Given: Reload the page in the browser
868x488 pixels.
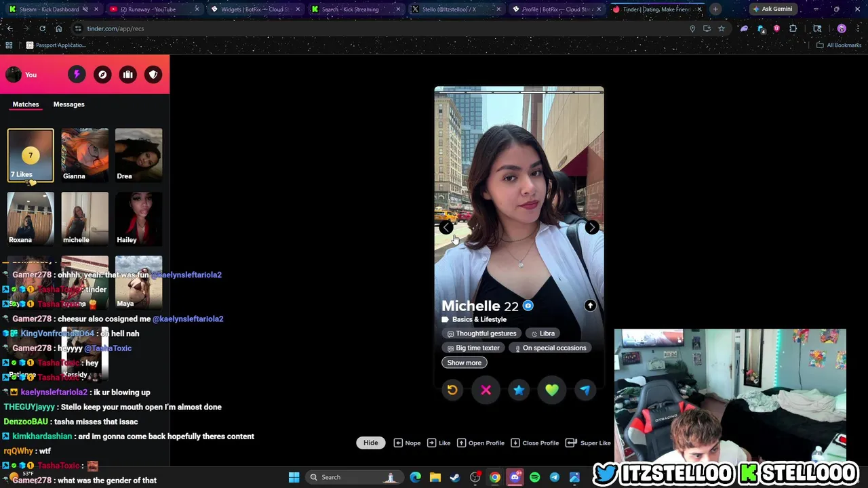Looking at the screenshot, I should point(42,28).
